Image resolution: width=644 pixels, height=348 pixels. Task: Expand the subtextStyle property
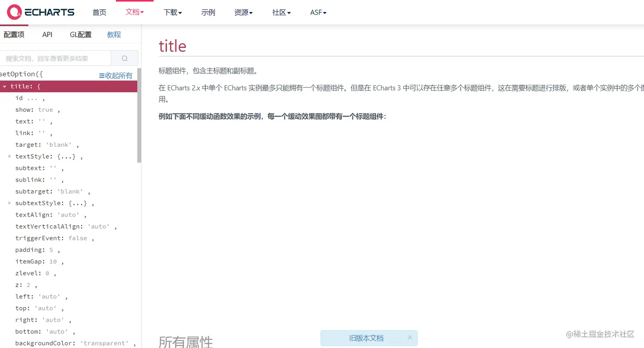pyautogui.click(x=9, y=203)
